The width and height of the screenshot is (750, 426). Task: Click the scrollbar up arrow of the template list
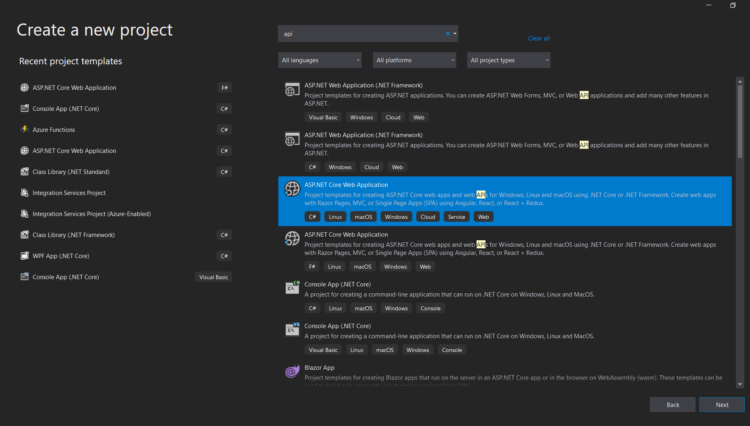click(x=740, y=81)
